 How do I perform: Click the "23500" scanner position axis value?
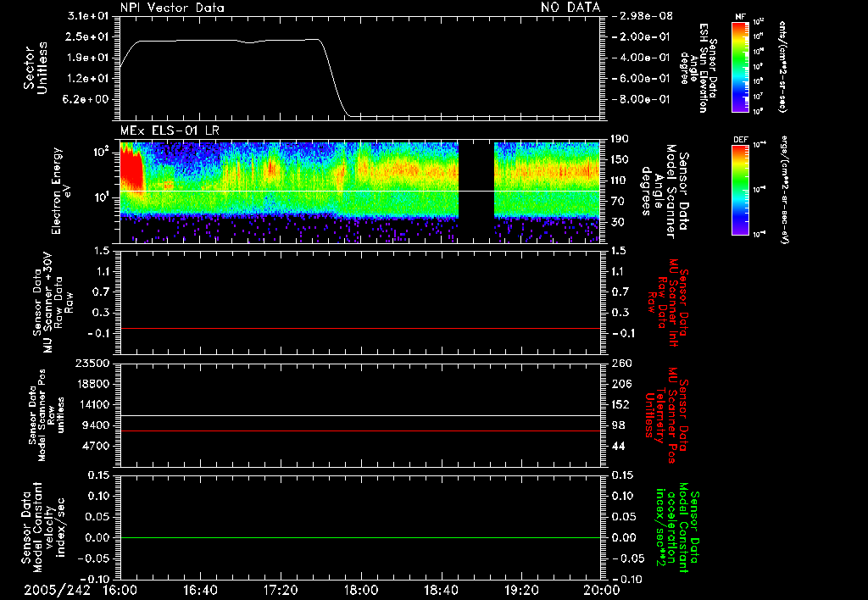[x=93, y=363]
